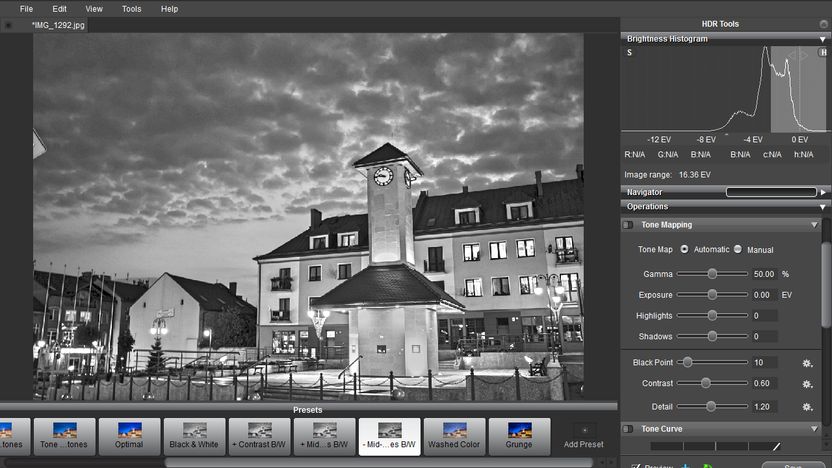This screenshot has width=832, height=468.
Task: Open the Tools menu
Action: 132,9
